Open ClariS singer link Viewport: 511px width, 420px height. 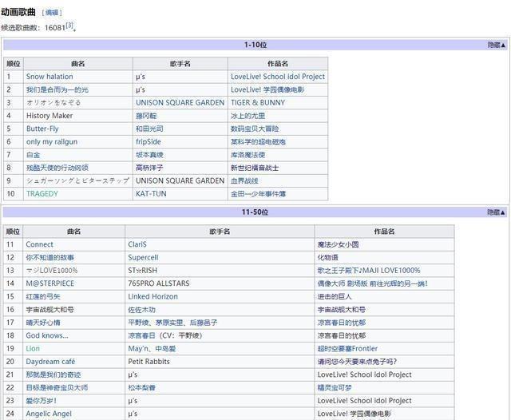click(x=137, y=244)
